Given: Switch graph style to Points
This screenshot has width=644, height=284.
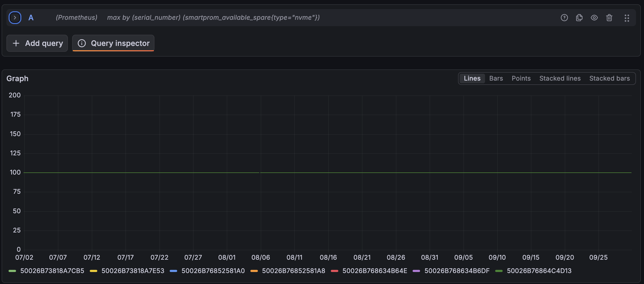Looking at the screenshot, I should point(521,78).
